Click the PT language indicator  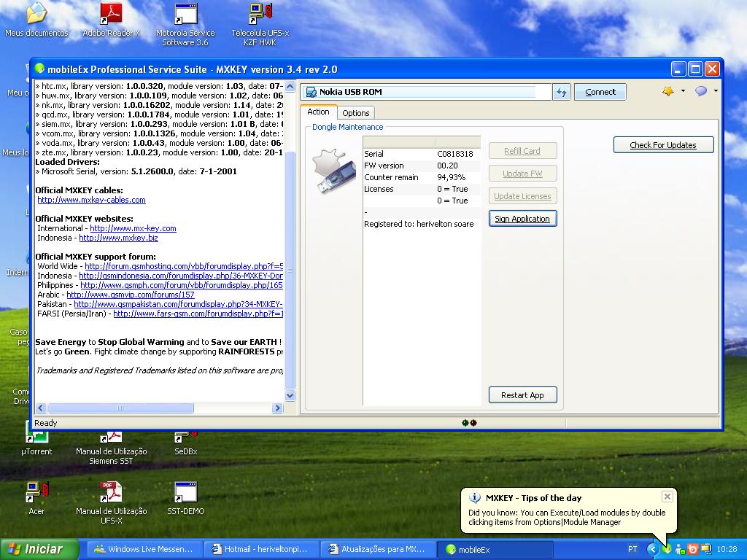coord(632,549)
